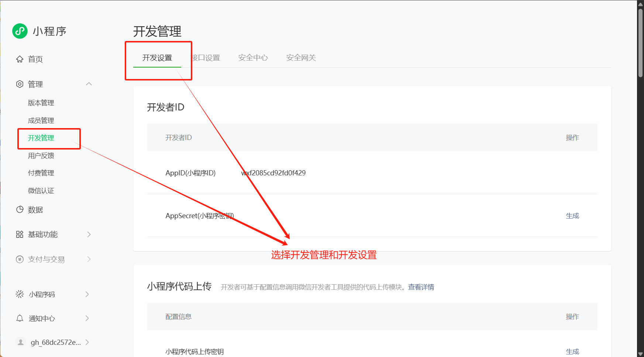Click the green Mini Program logo icon
644x357 pixels.
click(20, 31)
